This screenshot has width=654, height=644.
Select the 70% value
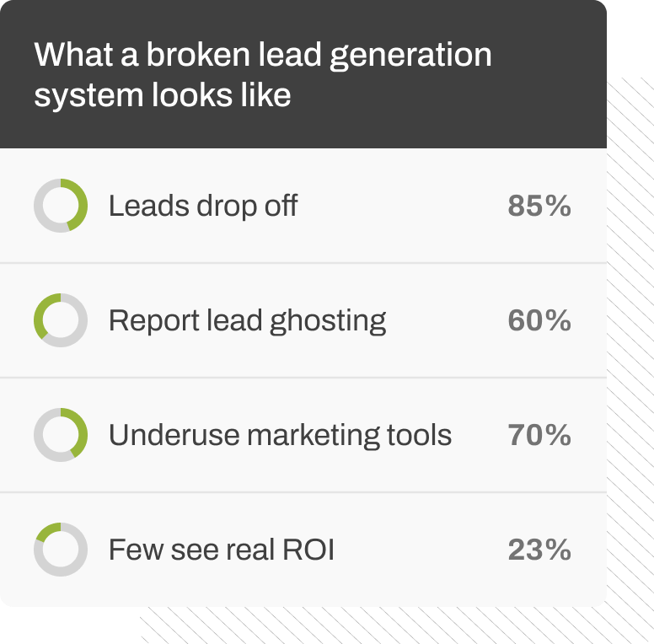pos(539,435)
